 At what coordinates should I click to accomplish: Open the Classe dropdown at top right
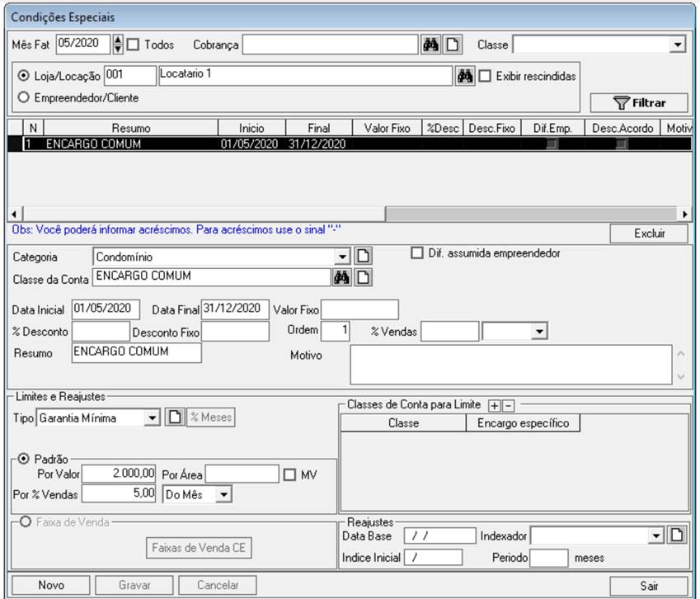(x=678, y=45)
